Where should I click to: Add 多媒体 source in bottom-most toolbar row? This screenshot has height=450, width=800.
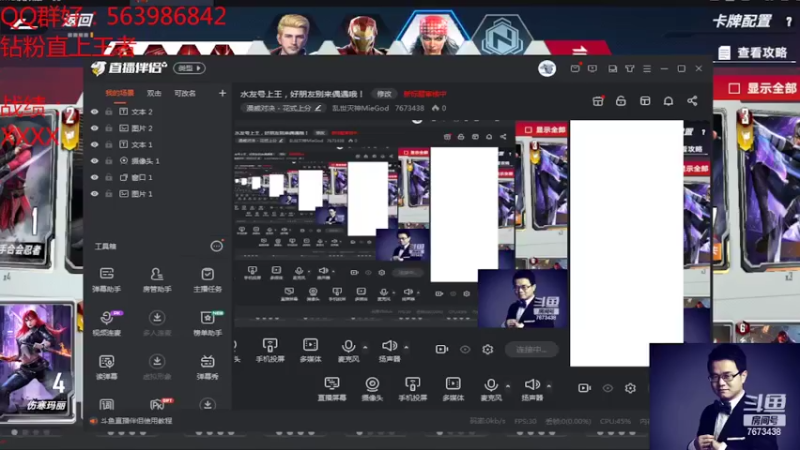453,389
